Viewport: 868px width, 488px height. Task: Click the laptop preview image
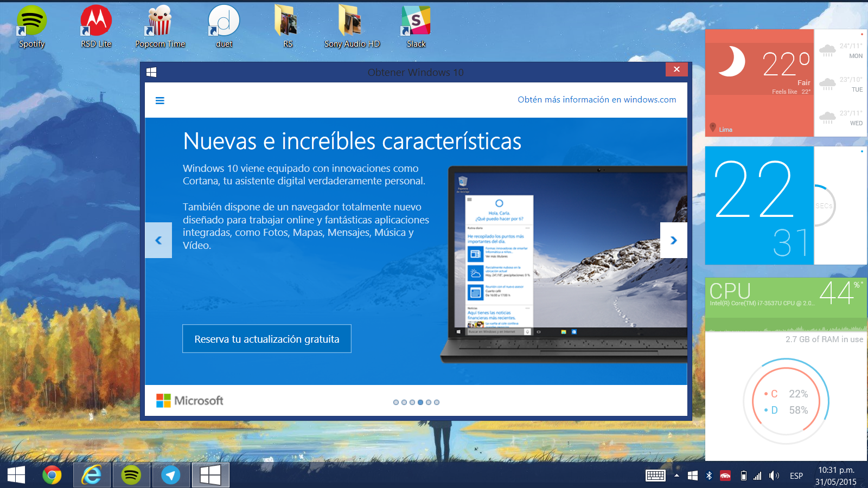[x=564, y=265]
